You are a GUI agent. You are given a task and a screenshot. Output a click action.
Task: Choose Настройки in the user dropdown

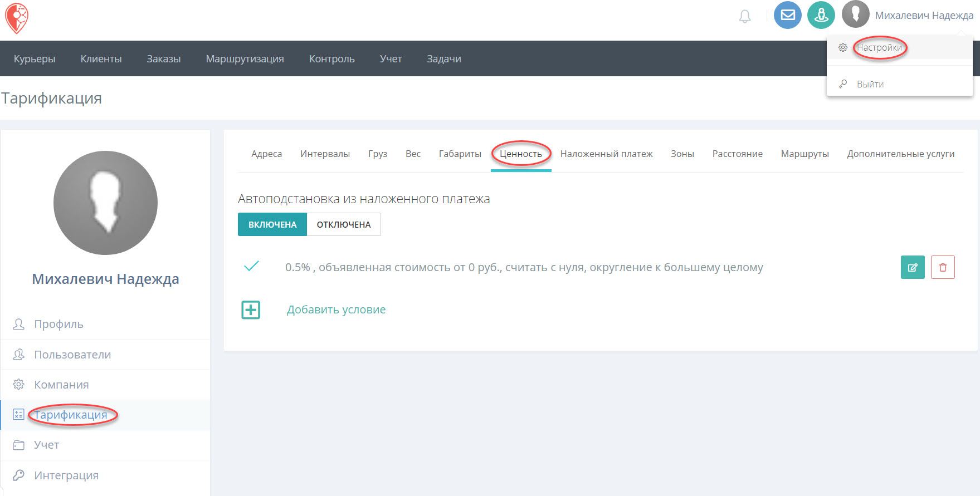point(900,47)
